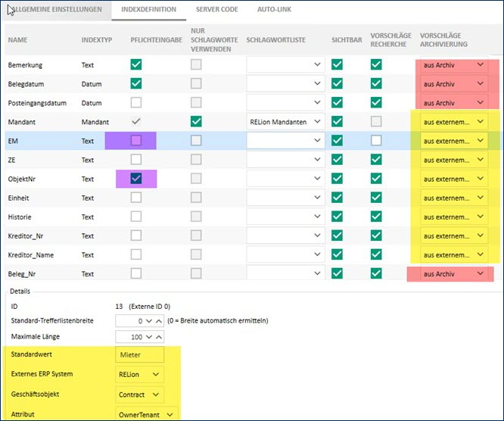
Task: Uncheck Sichtbar checkbox for Bemerkung row
Action: (x=338, y=65)
